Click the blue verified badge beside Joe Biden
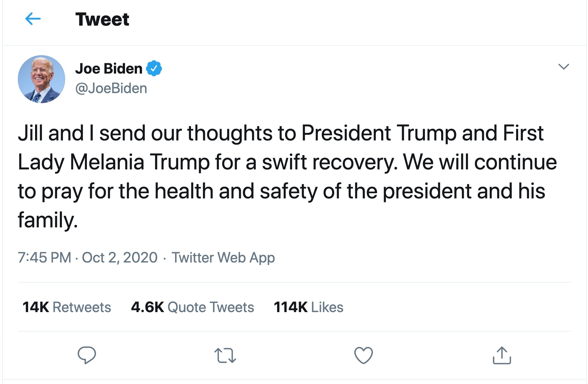 [x=155, y=69]
